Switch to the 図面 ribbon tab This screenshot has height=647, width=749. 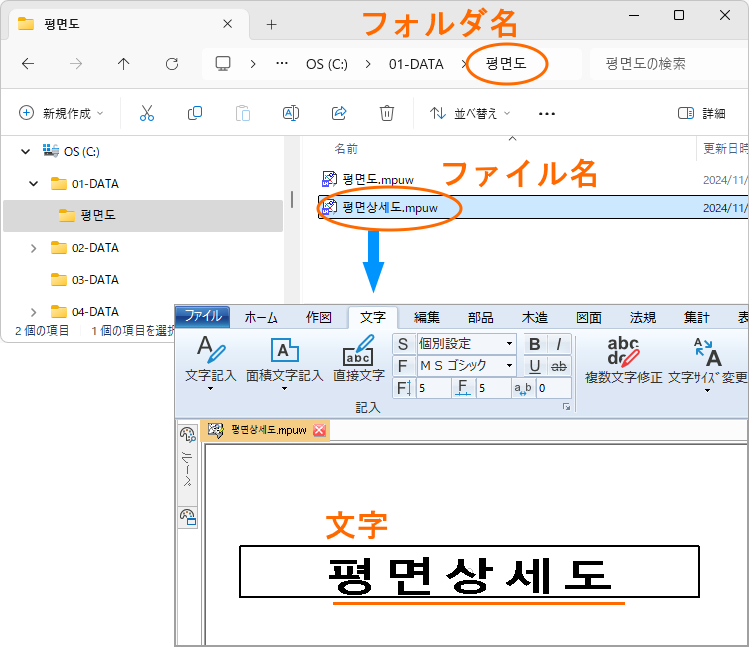click(x=588, y=317)
